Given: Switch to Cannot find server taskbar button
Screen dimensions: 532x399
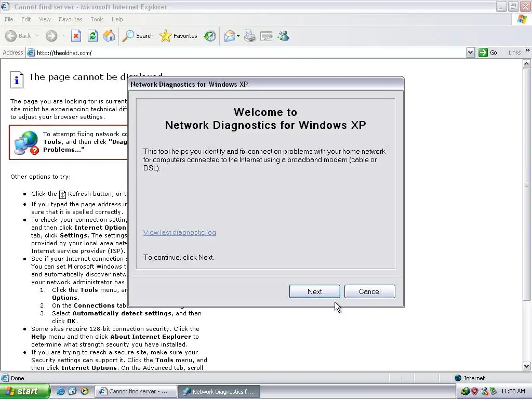Looking at the screenshot, I should click(x=136, y=392).
